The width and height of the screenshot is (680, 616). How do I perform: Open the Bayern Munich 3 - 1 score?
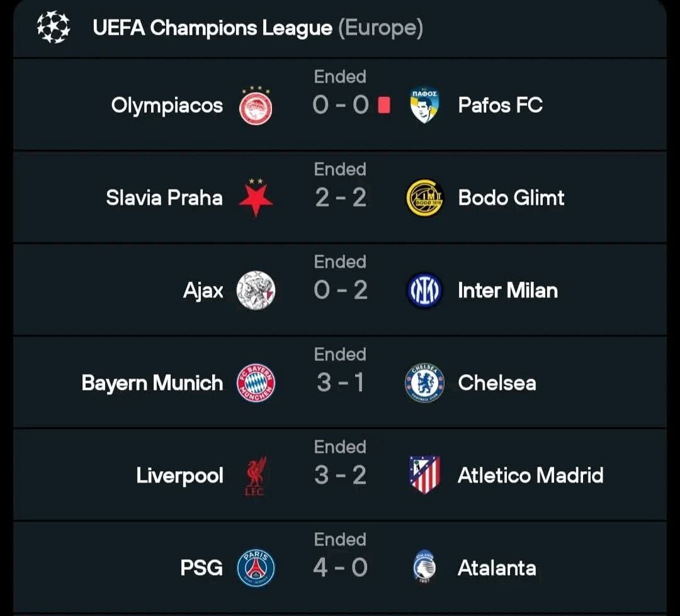(x=340, y=382)
